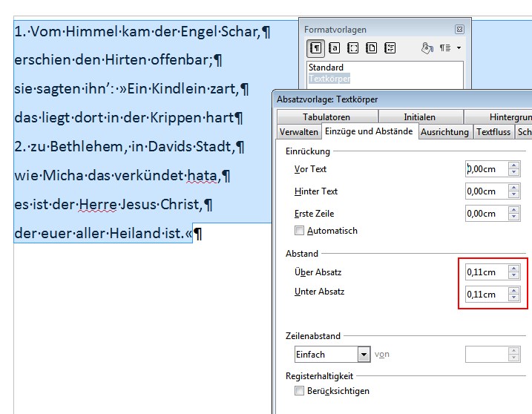This screenshot has height=414, width=532.
Task: Select the Einzüge und Abstände tab
Action: (x=369, y=131)
